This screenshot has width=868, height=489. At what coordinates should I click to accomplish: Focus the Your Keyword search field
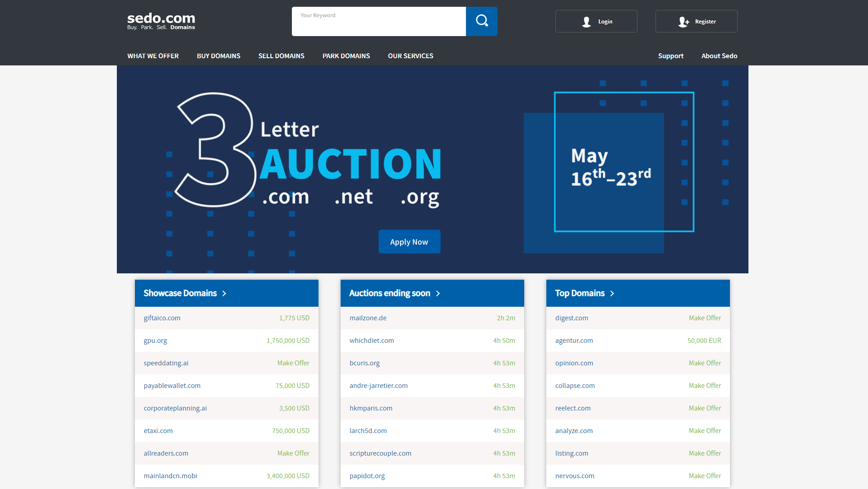379,21
